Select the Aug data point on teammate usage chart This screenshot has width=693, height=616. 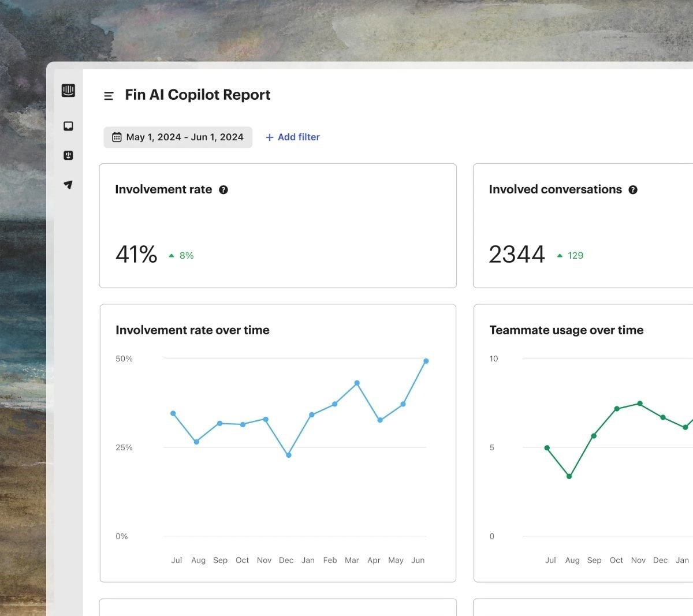point(569,476)
